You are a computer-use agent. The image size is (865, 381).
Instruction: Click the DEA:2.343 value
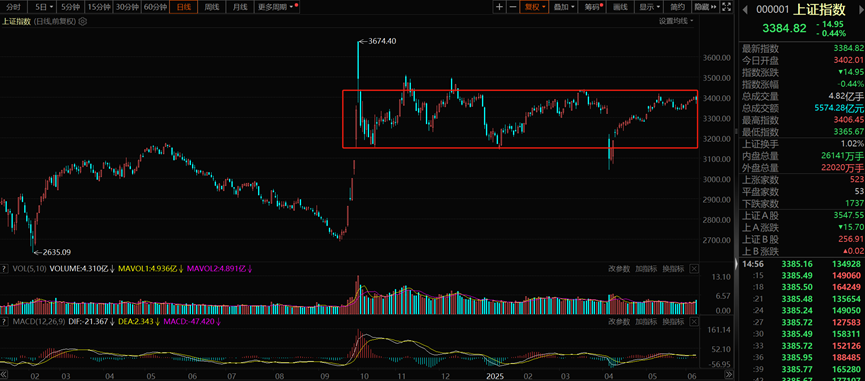pos(140,321)
